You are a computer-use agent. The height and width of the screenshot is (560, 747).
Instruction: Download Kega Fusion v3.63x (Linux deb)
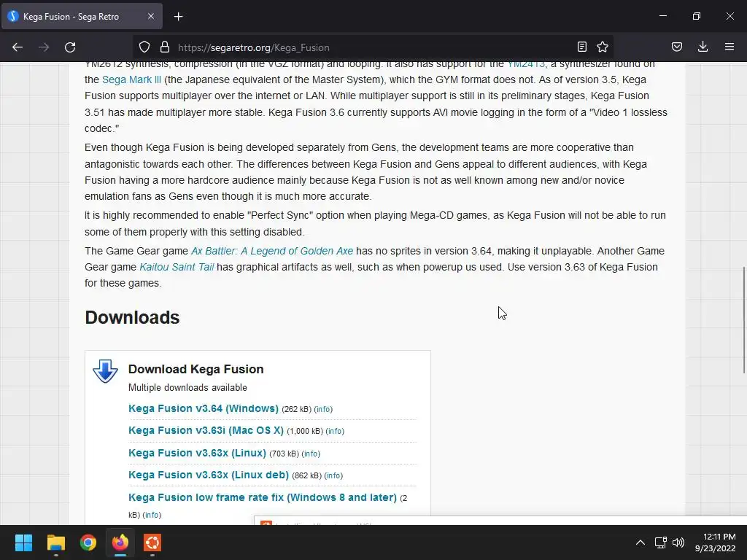[209, 475]
